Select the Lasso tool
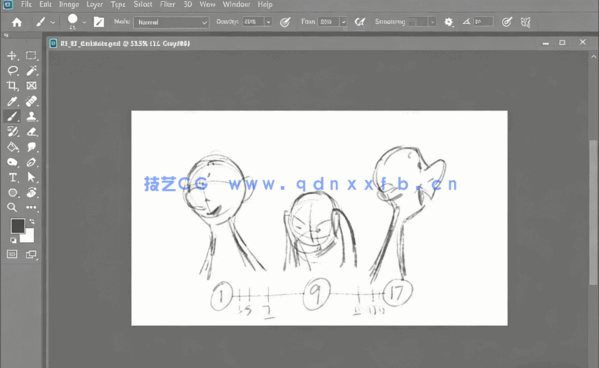Image resolution: width=599 pixels, height=368 pixels. pos(13,71)
